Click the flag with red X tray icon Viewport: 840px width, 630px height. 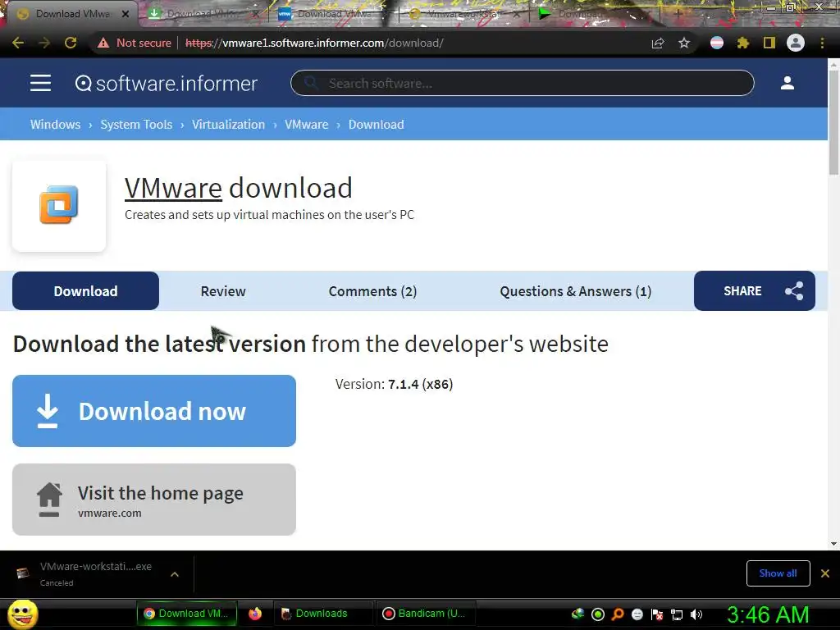[x=657, y=614]
